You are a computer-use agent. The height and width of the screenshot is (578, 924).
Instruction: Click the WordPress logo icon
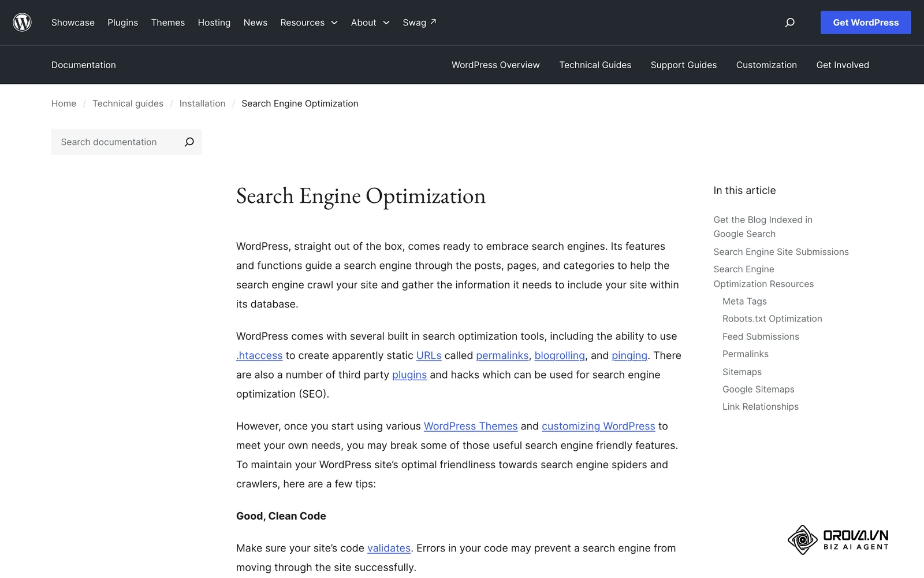point(22,23)
